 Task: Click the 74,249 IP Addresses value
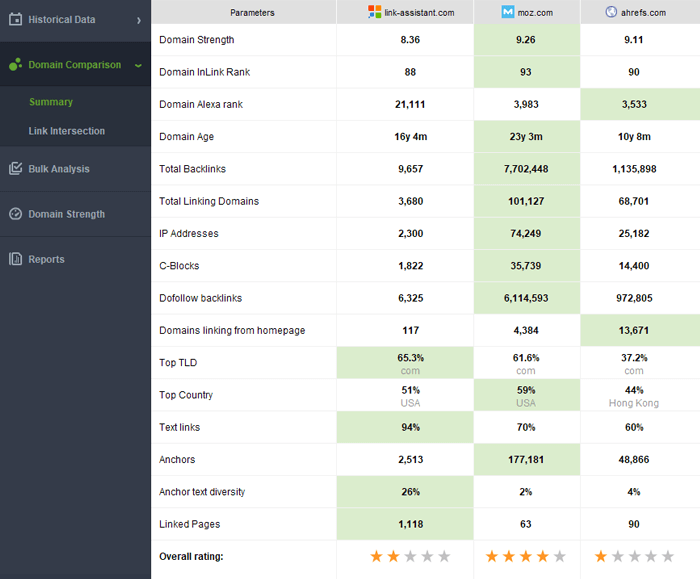pyautogui.click(x=526, y=233)
